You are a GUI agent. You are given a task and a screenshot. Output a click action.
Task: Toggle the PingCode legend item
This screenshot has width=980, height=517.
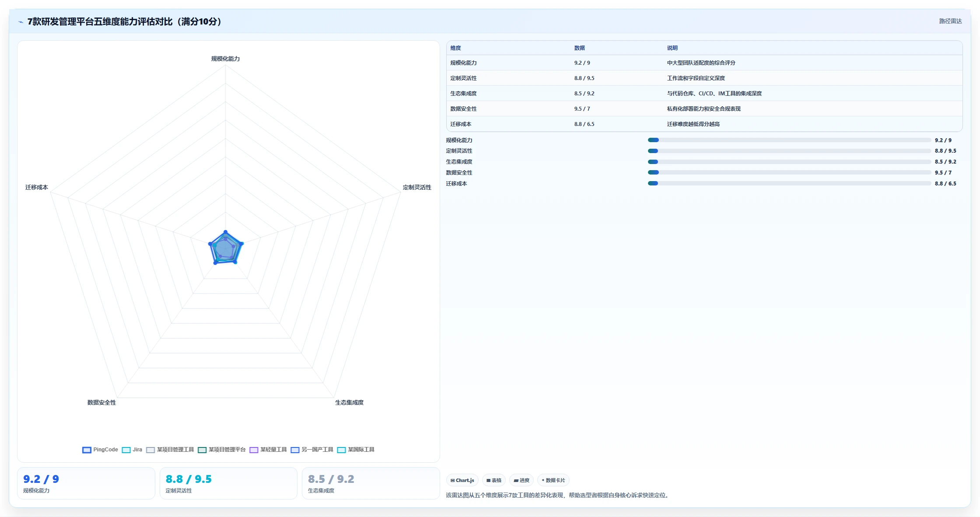(100, 450)
